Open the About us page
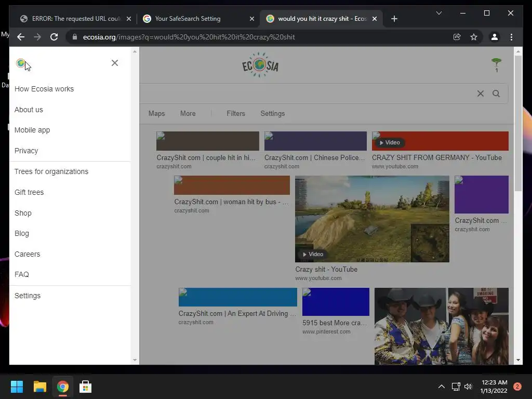Screen dimensions: 532x399 tap(29, 110)
